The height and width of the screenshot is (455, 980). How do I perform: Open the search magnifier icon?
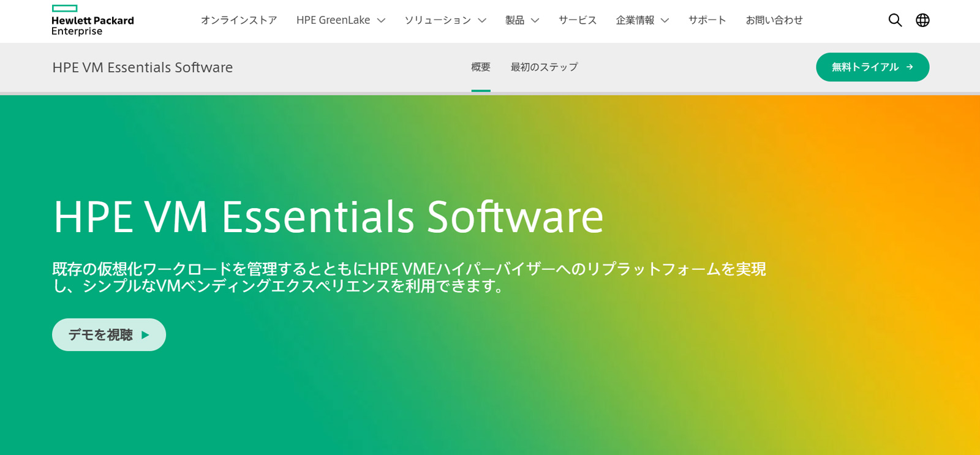[895, 20]
